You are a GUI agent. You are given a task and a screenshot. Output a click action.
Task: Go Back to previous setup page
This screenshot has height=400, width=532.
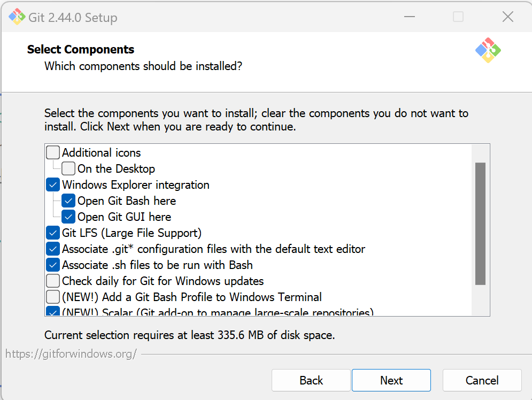[311, 380]
